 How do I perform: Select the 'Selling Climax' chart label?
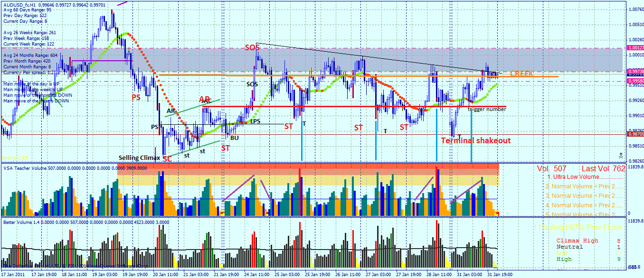pyautogui.click(x=139, y=158)
